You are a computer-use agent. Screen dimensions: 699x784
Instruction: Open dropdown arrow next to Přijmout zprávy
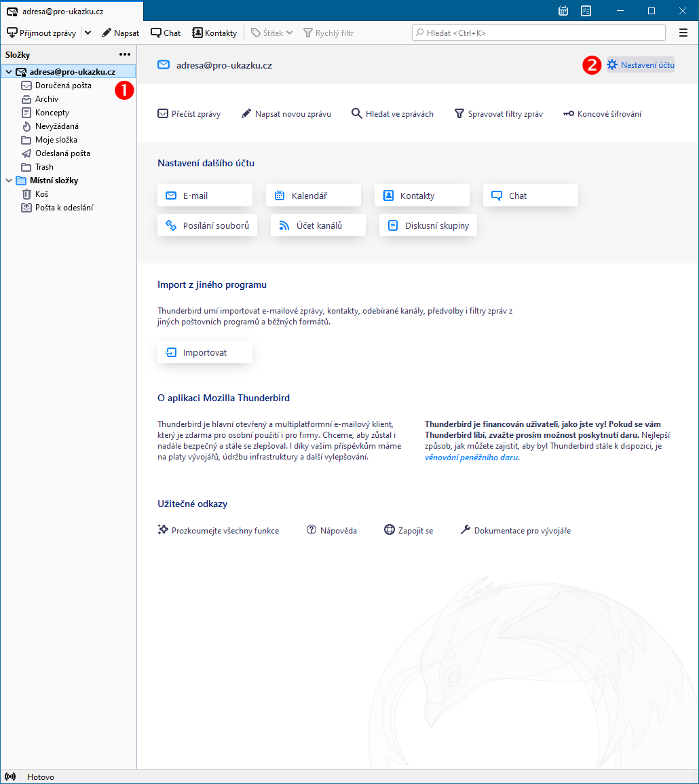point(88,33)
